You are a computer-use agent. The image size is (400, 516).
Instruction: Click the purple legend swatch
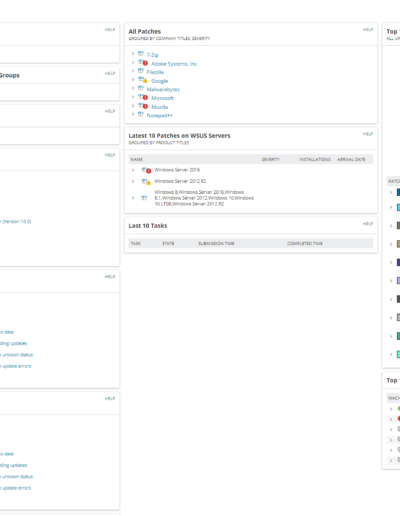(x=398, y=262)
